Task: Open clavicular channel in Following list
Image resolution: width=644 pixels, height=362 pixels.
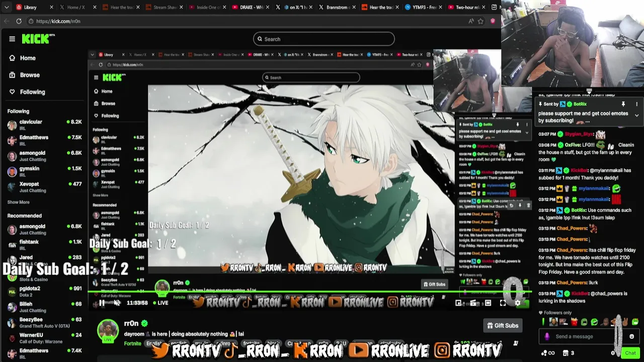Action: click(x=44, y=125)
